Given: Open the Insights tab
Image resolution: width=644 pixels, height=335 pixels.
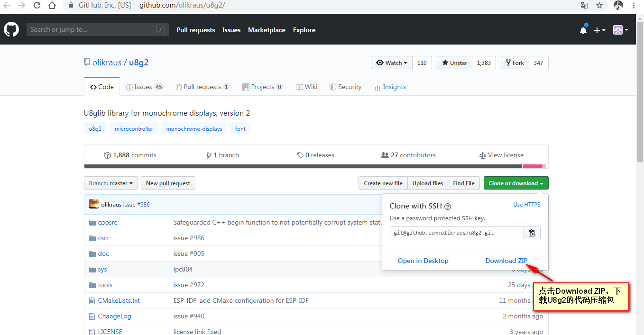Looking at the screenshot, I should pos(389,87).
